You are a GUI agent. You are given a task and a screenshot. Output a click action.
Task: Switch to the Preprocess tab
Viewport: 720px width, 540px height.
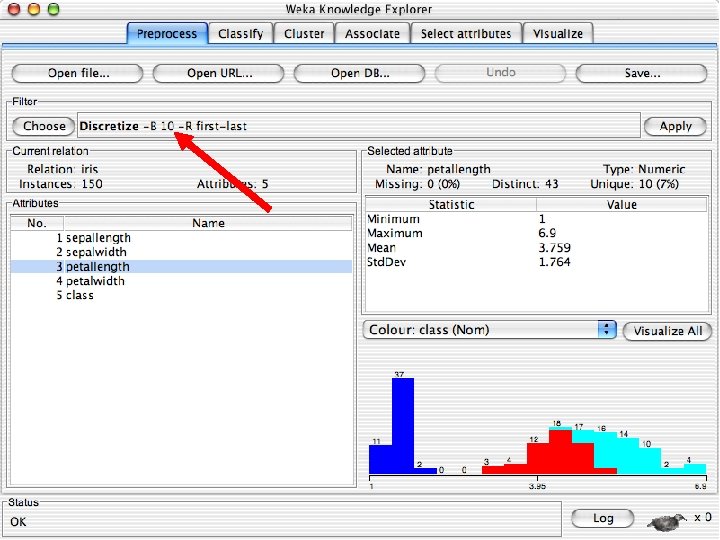167,34
